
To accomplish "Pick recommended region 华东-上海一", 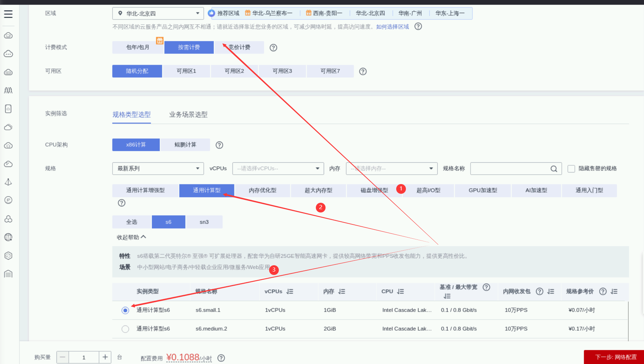I will coord(450,13).
